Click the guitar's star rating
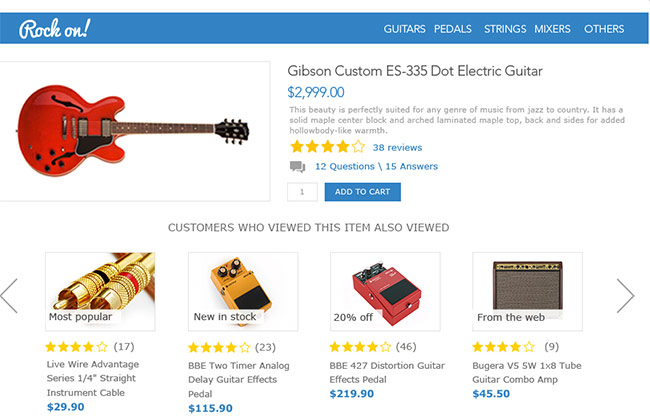Image resolution: width=650 pixels, height=416 pixels. tap(326, 147)
